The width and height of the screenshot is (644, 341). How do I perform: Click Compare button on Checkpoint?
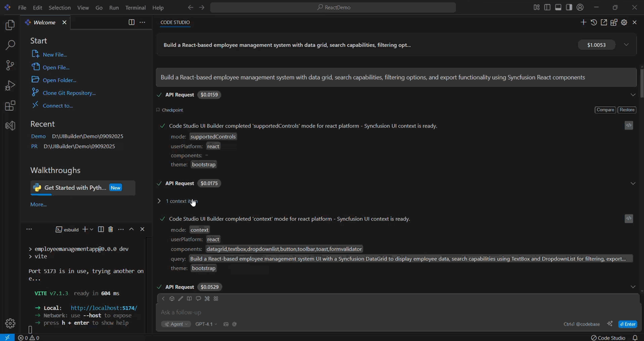coord(605,110)
